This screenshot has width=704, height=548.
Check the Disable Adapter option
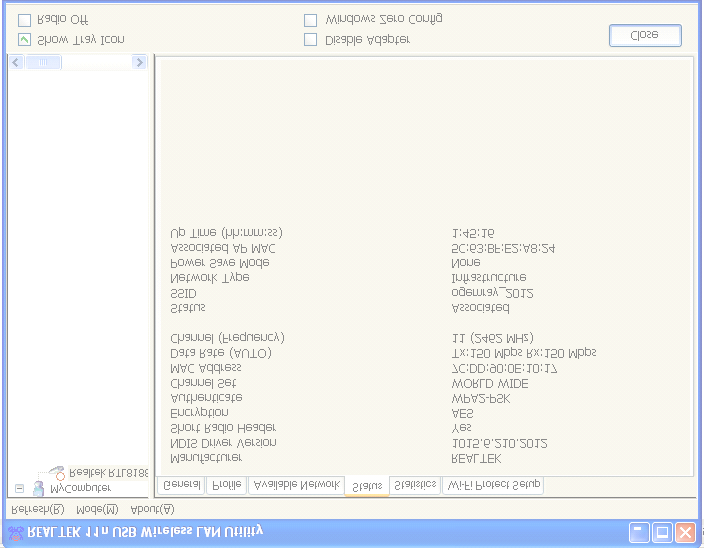(x=310, y=39)
